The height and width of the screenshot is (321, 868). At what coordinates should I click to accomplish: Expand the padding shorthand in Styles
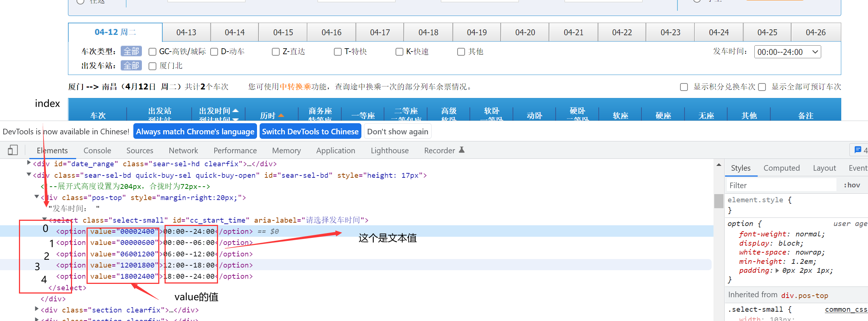(777, 271)
